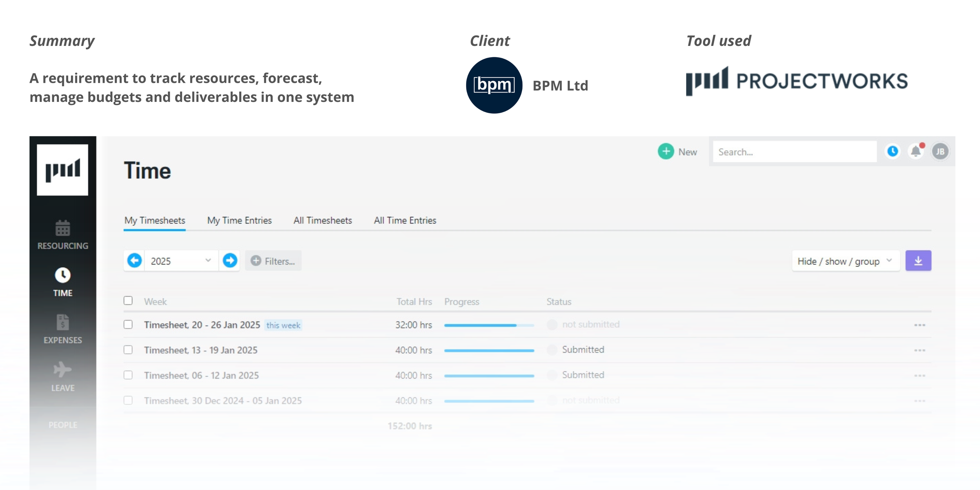Switch to the All Timesheets tab
Screen dimensions: 980x490
323,221
